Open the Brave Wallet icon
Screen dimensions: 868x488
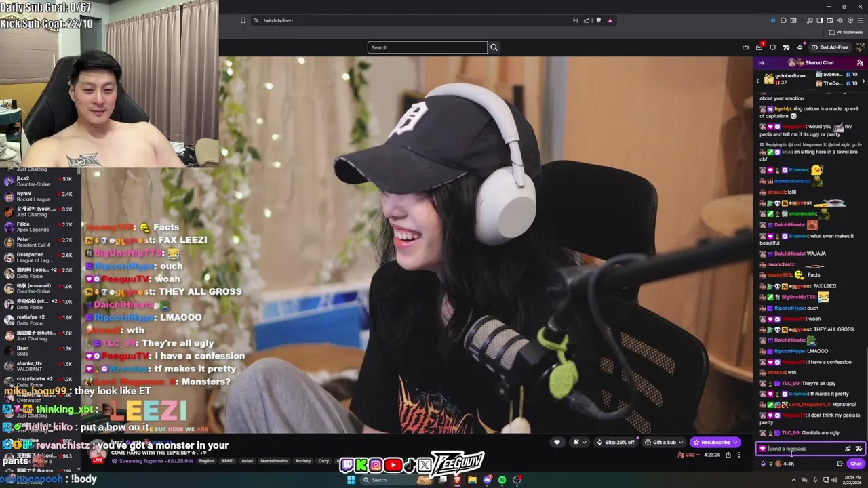click(x=830, y=20)
